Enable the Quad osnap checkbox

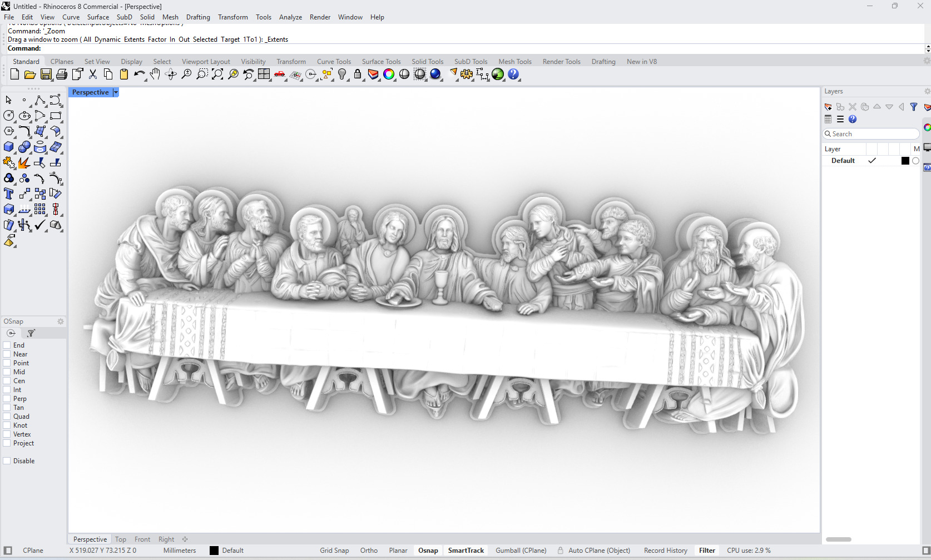(7, 417)
